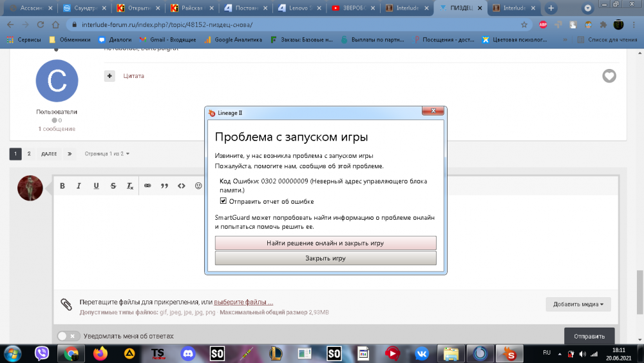Image resolution: width=644 pixels, height=363 pixels.
Task: Click the user avatar with letter C
Action: [x=57, y=81]
